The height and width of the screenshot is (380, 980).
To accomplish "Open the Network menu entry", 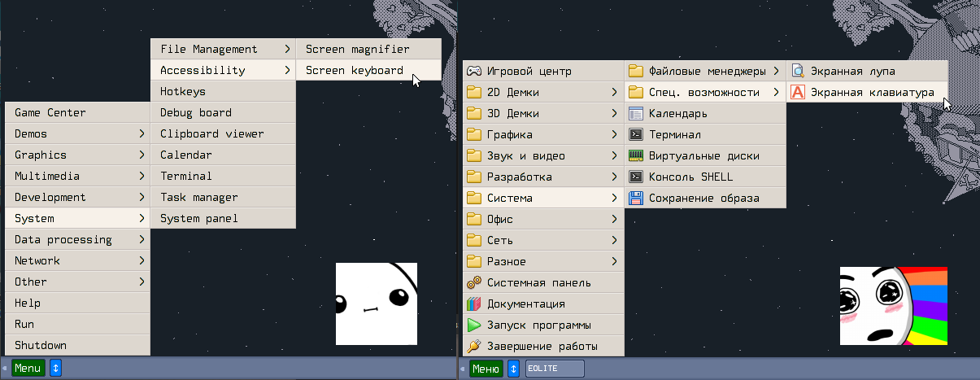I will (x=78, y=260).
